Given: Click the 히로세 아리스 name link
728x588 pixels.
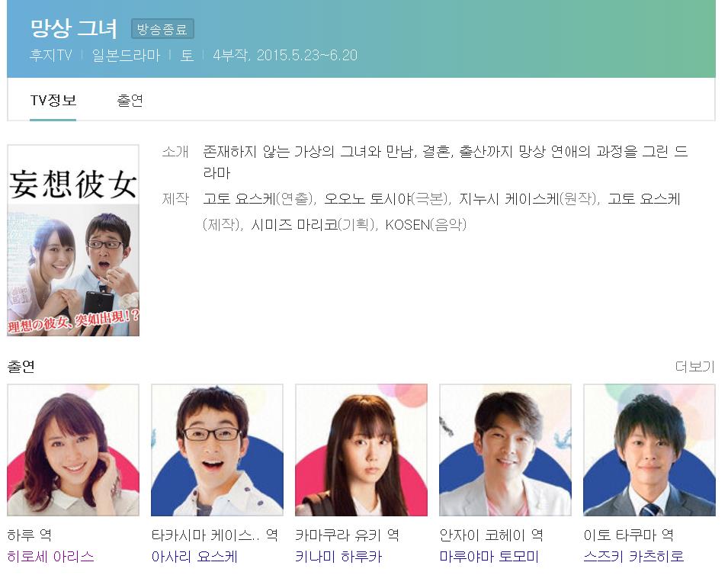Looking at the screenshot, I should pos(50,557).
